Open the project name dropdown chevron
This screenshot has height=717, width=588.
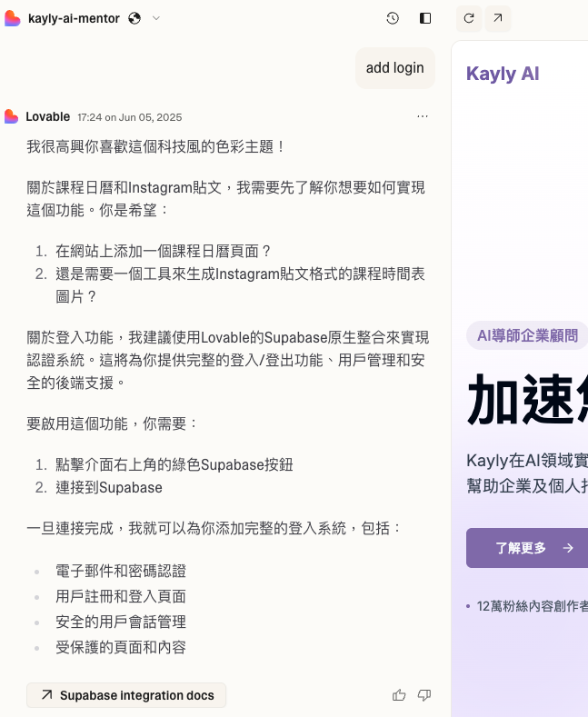[x=156, y=18]
